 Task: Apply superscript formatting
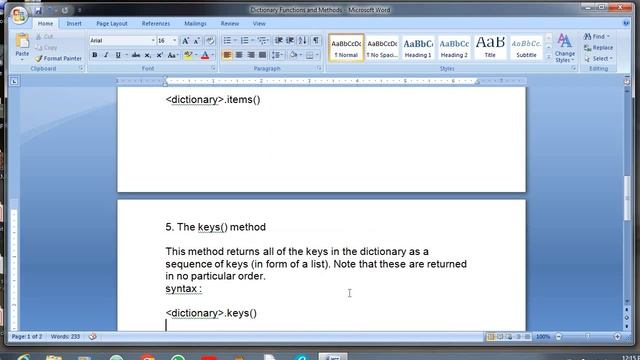159,55
